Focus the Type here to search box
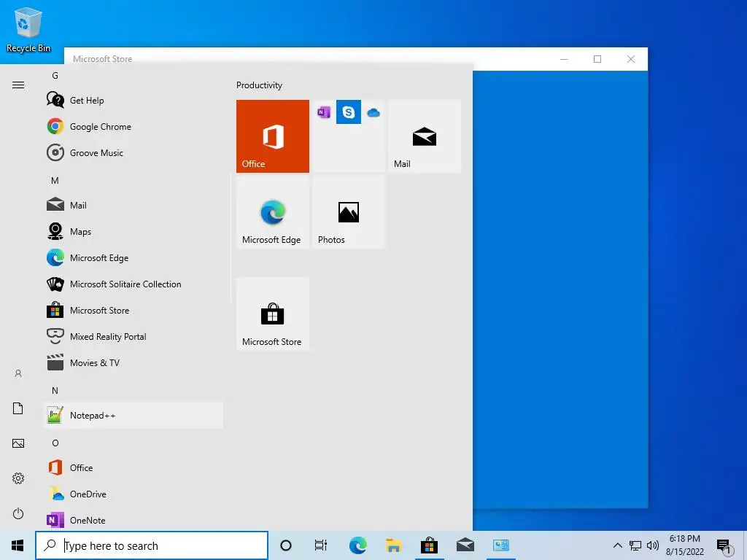The width and height of the screenshot is (747, 560). coord(152,545)
